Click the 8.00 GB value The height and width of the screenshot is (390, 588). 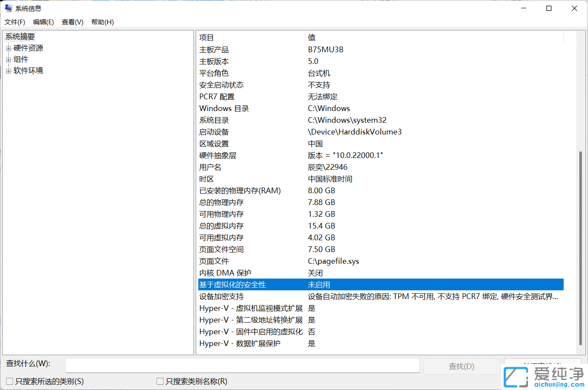point(321,191)
